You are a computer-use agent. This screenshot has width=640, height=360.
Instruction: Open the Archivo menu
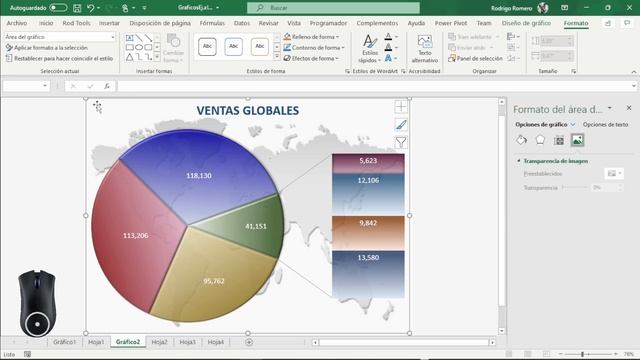(17, 23)
